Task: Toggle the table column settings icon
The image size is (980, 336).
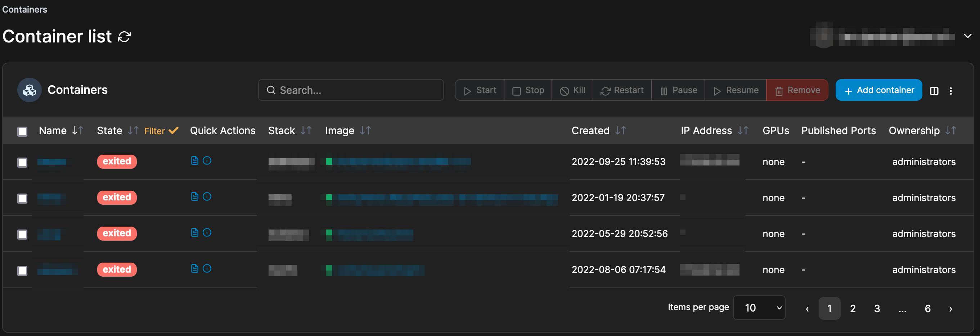Action: [934, 91]
